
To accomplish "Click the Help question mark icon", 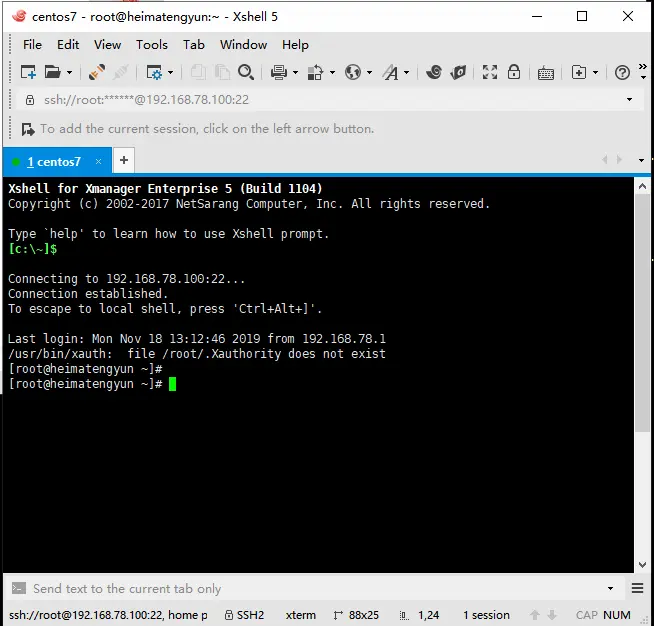I will [622, 73].
